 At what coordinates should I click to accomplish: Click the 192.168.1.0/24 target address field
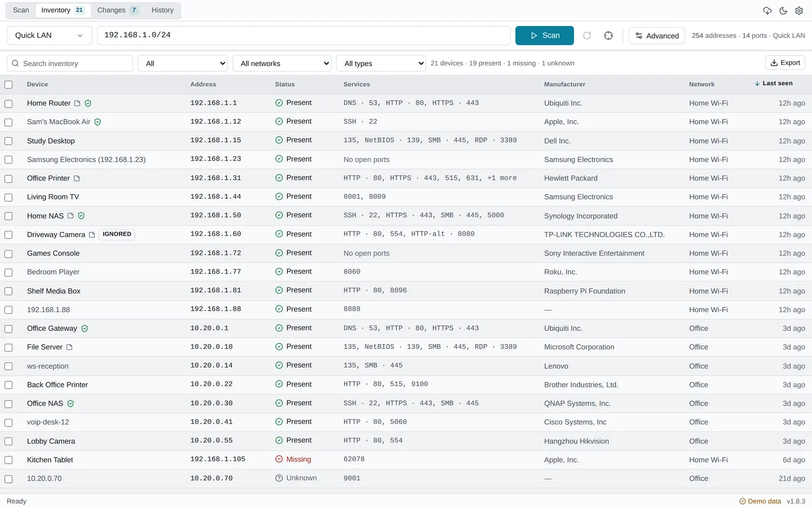[x=304, y=36]
